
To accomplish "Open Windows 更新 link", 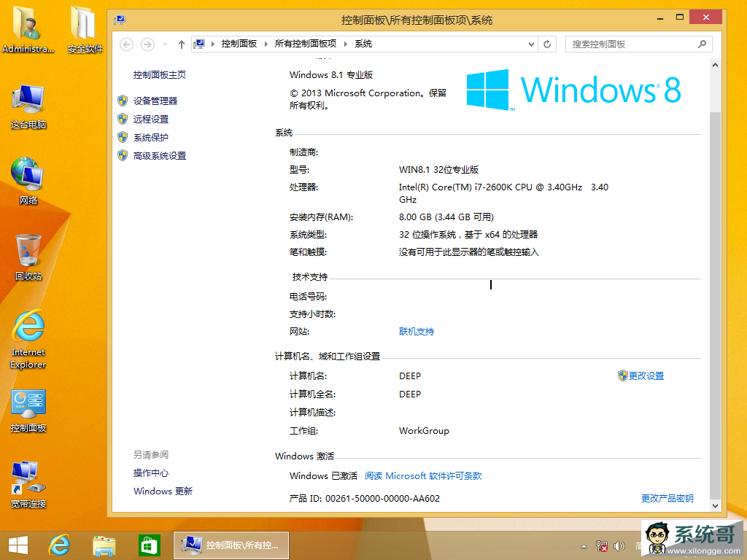I will pyautogui.click(x=163, y=491).
